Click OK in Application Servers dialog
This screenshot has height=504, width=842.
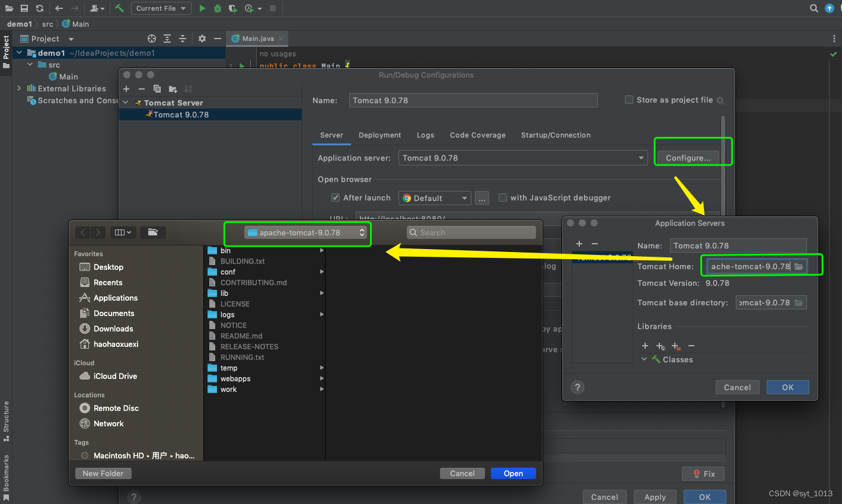point(787,387)
